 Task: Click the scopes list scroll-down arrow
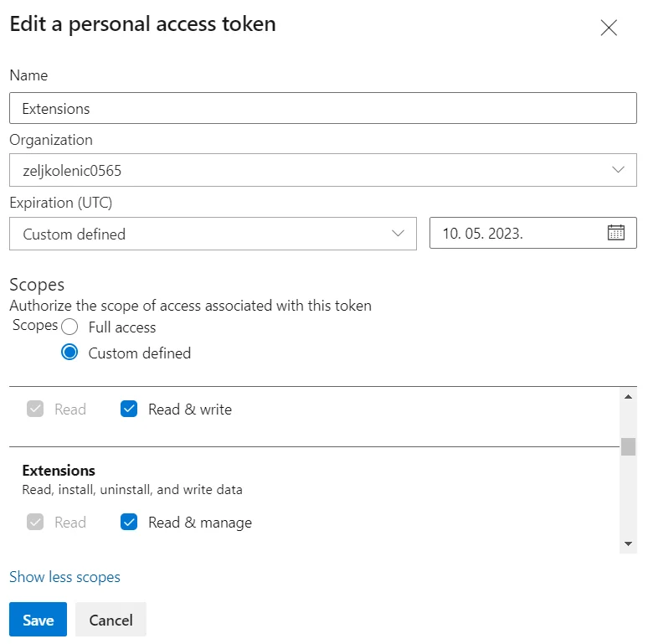coord(628,544)
